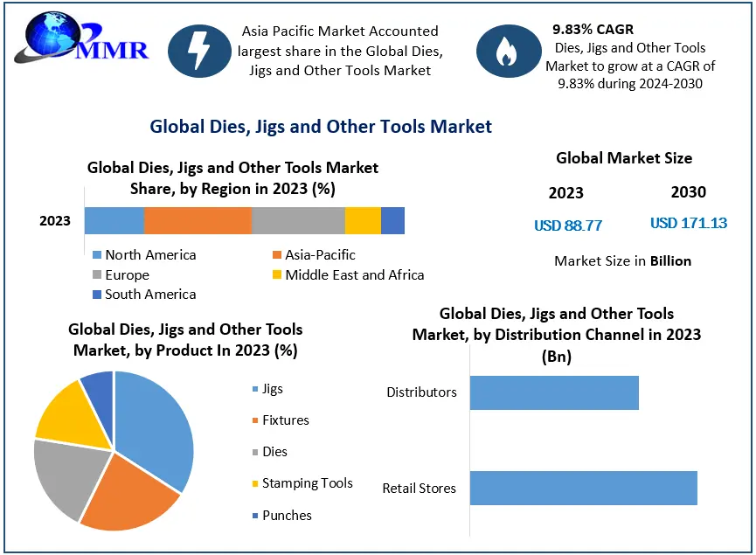Click the Punches legend entry

282,516
